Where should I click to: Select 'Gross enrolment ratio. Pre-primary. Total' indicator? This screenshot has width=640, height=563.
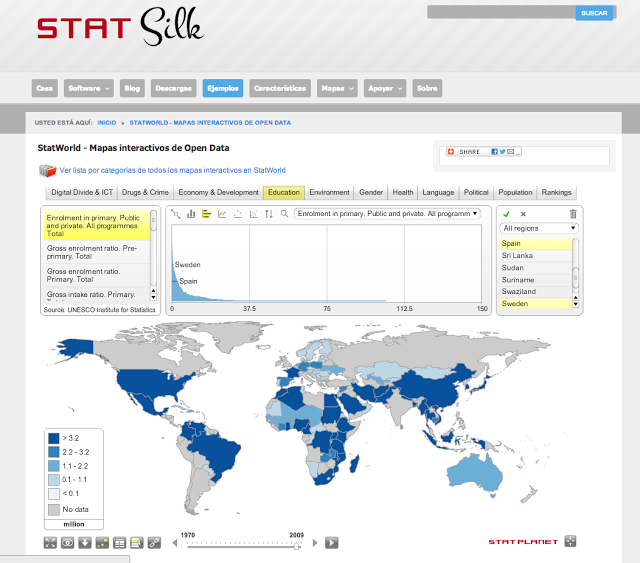[x=97, y=252]
